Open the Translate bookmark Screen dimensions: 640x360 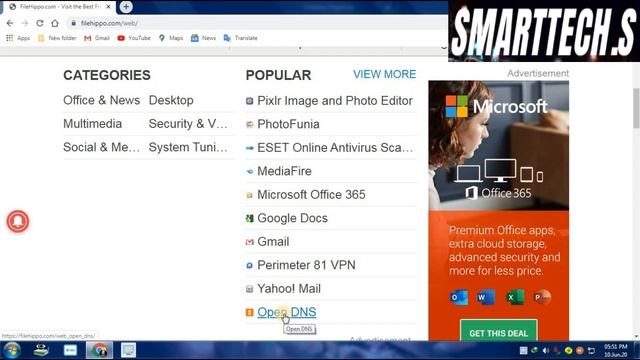[240, 38]
